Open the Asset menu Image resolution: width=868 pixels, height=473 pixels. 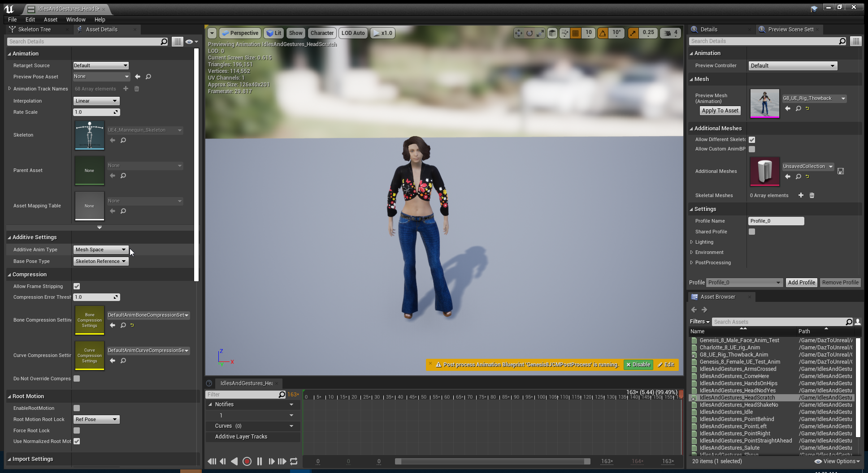pyautogui.click(x=51, y=20)
